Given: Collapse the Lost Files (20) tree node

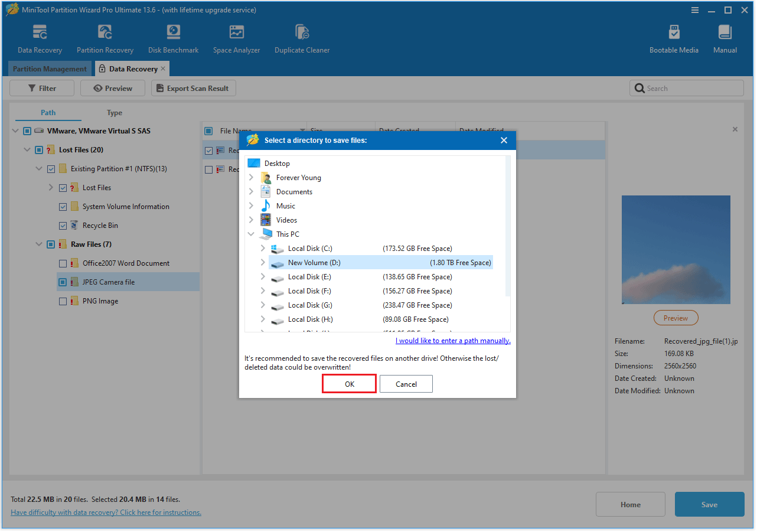Looking at the screenshot, I should tap(27, 149).
